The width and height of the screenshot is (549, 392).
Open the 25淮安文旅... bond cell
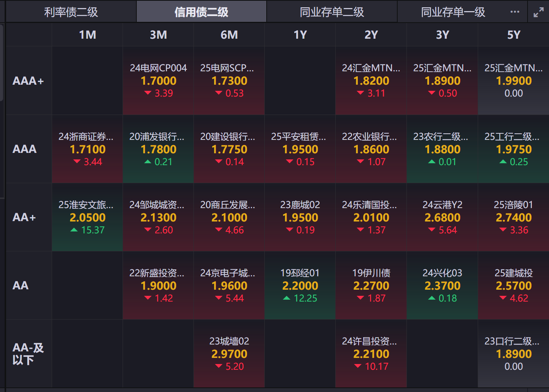(x=87, y=217)
